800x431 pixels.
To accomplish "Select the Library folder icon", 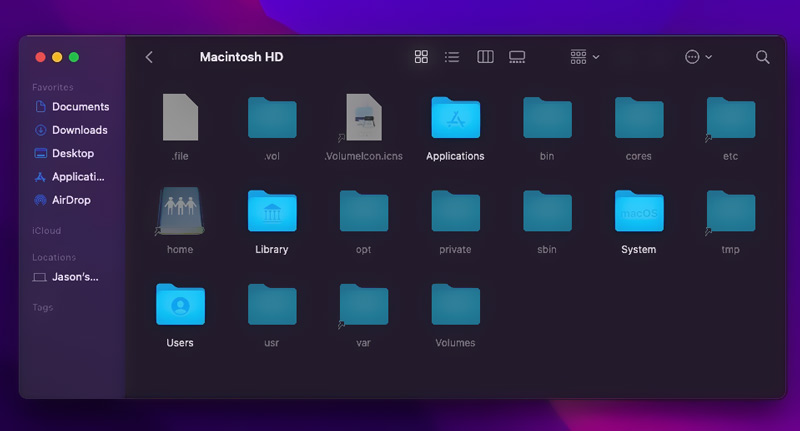I will click(272, 211).
